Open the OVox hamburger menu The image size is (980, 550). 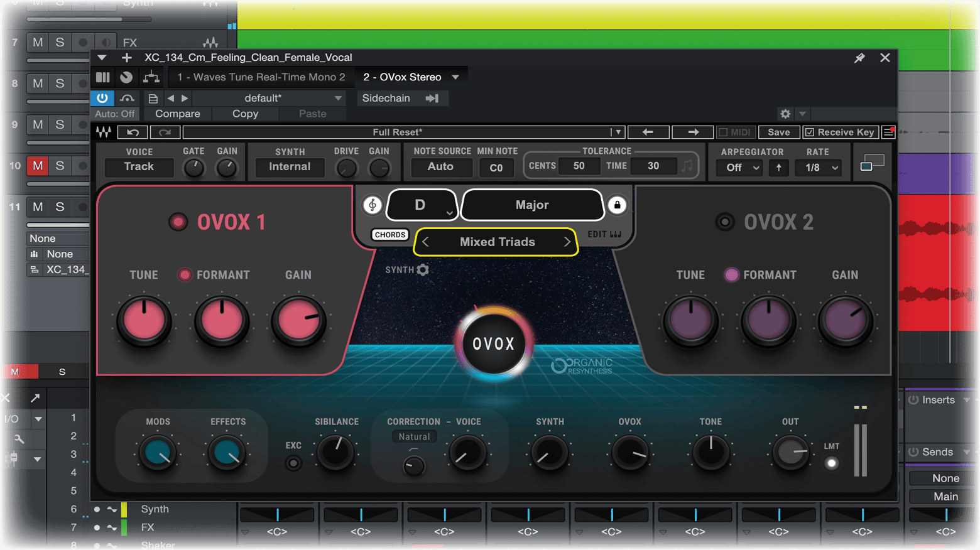click(888, 132)
